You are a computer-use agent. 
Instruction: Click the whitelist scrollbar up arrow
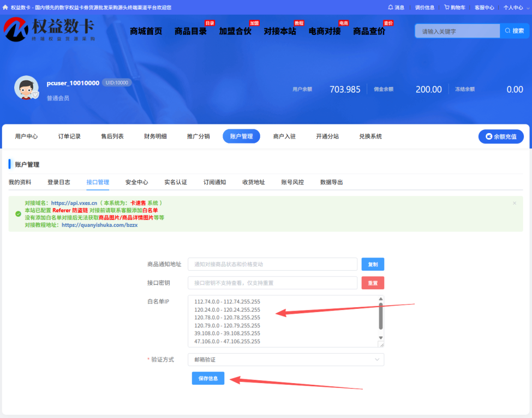point(381,298)
